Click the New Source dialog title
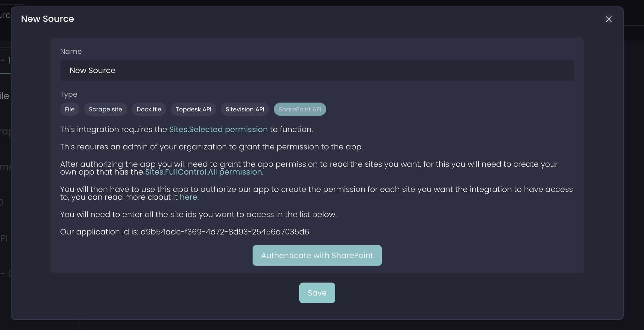This screenshot has width=644, height=330. [x=47, y=19]
